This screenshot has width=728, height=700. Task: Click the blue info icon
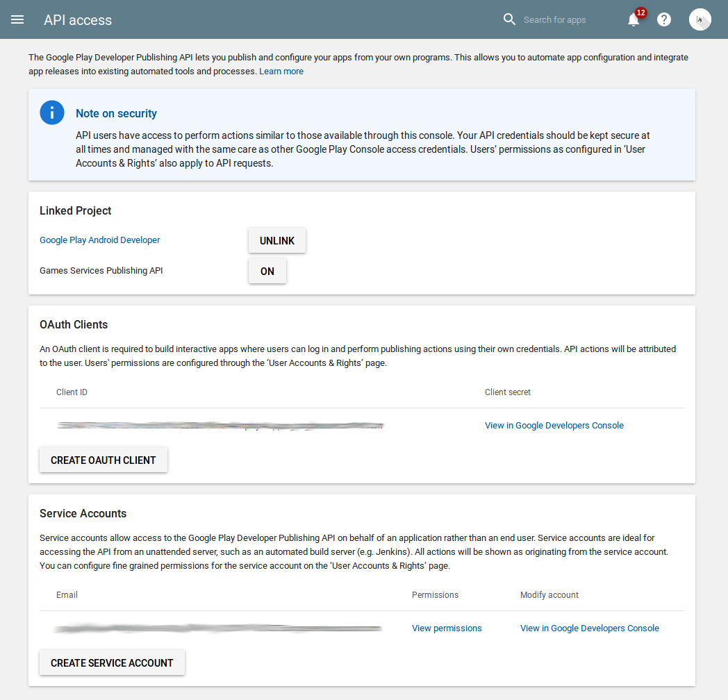52,112
